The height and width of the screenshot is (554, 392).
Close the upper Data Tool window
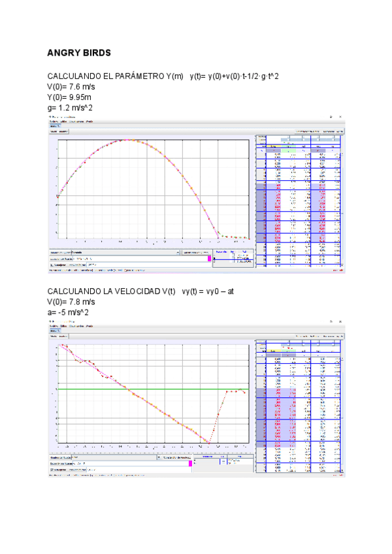click(x=341, y=118)
